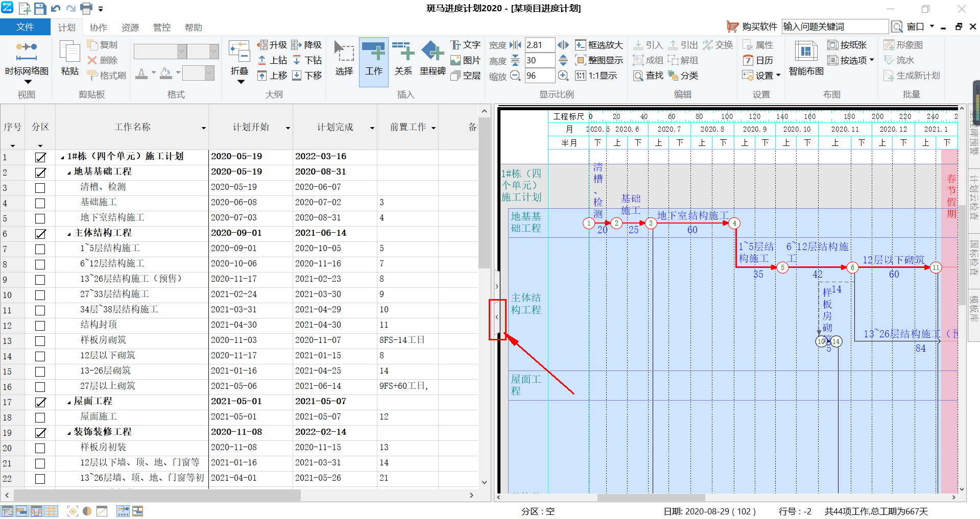Open the 文件 menu

[x=25, y=27]
